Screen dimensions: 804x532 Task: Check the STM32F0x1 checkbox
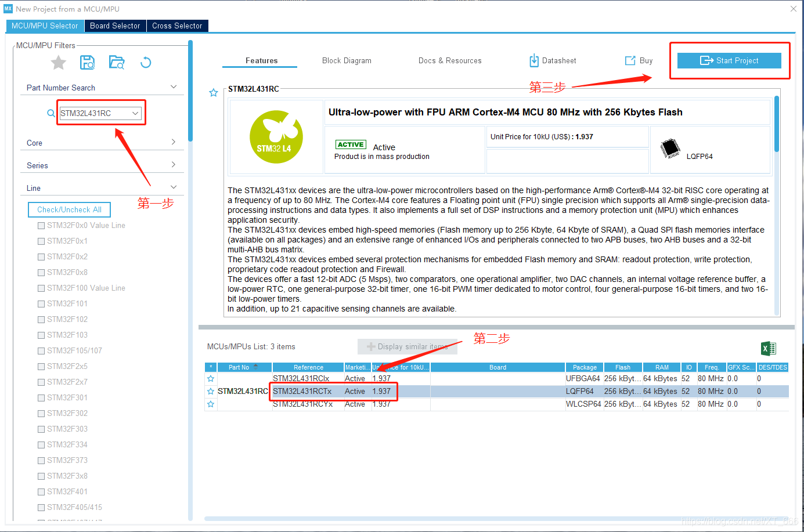41,241
